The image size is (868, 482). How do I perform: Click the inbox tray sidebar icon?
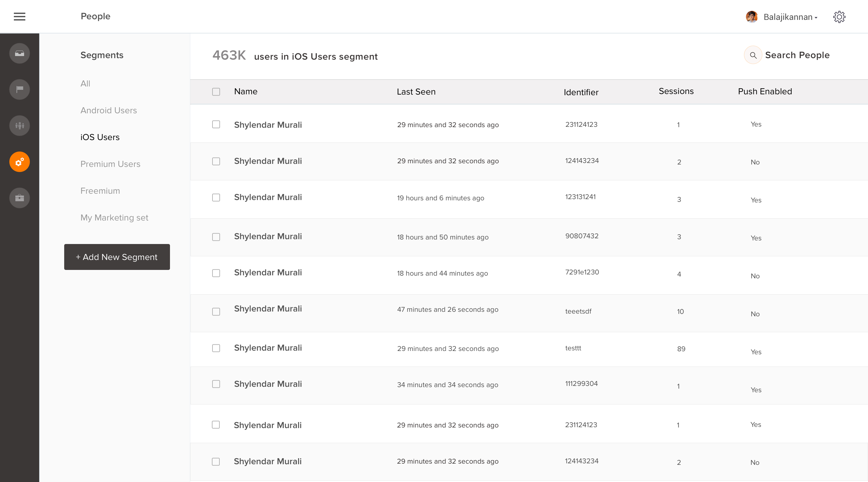tap(20, 53)
